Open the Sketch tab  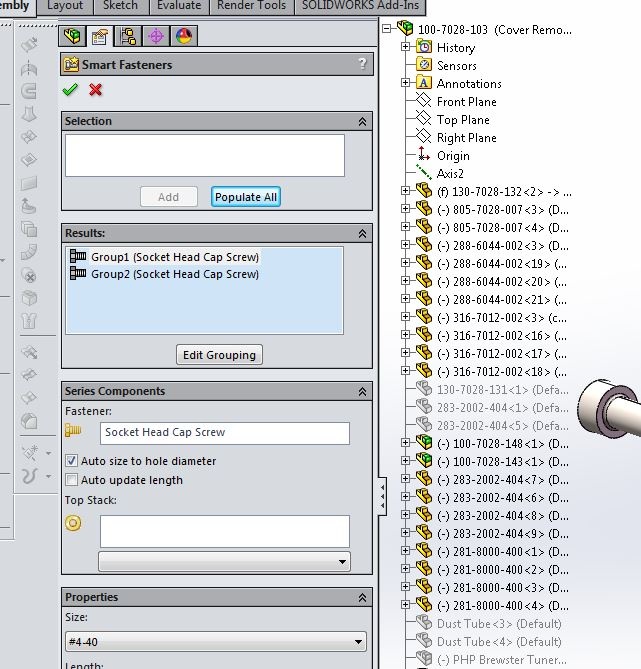[x=120, y=6]
